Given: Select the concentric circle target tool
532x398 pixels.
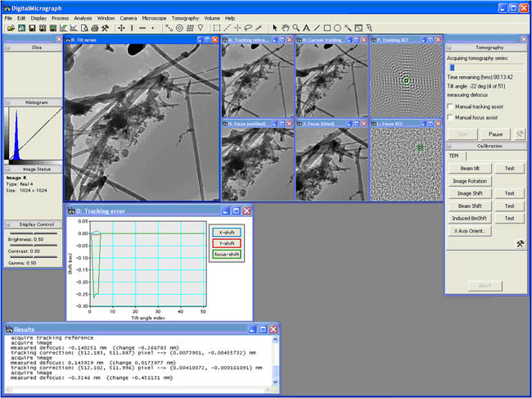Looking at the screenshot, I should 179,28.
